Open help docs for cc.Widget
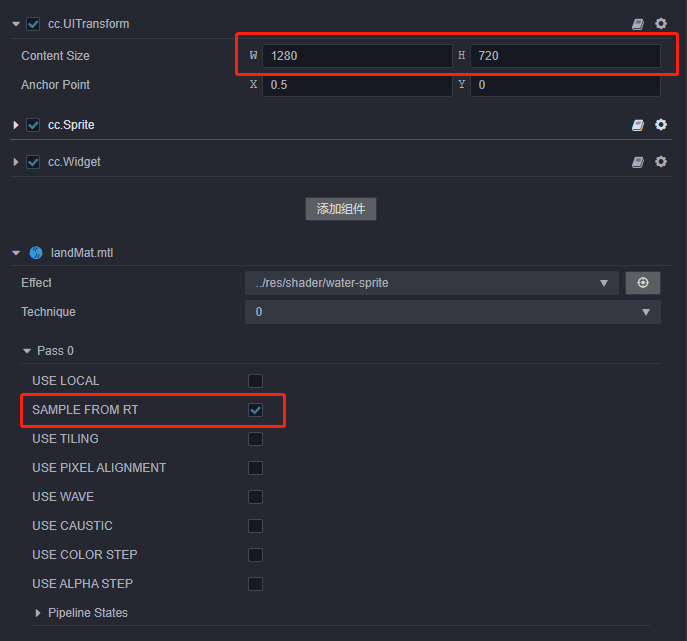Screen dimensions: 687x641 click(638, 163)
